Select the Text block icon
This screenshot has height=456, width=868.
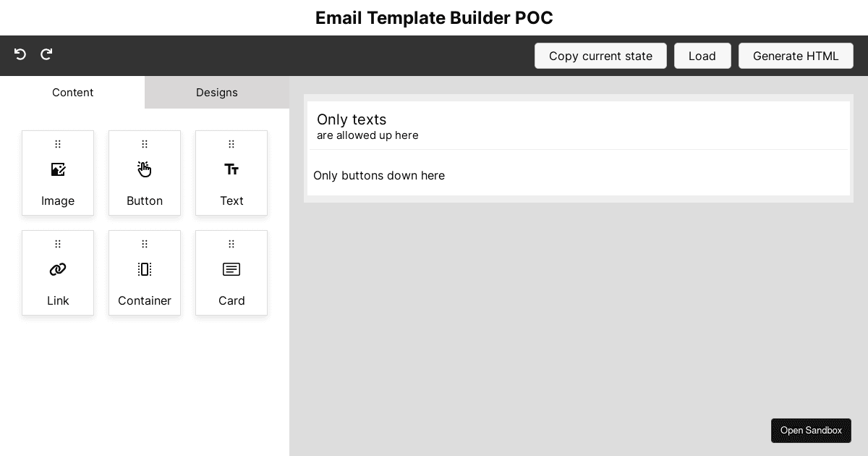pos(231,169)
